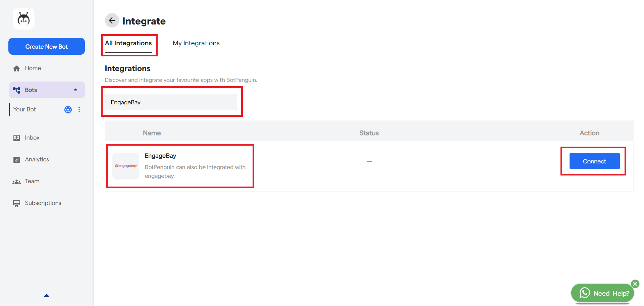Select Your Bot in the sidebar
The image size is (644, 306).
24,110
